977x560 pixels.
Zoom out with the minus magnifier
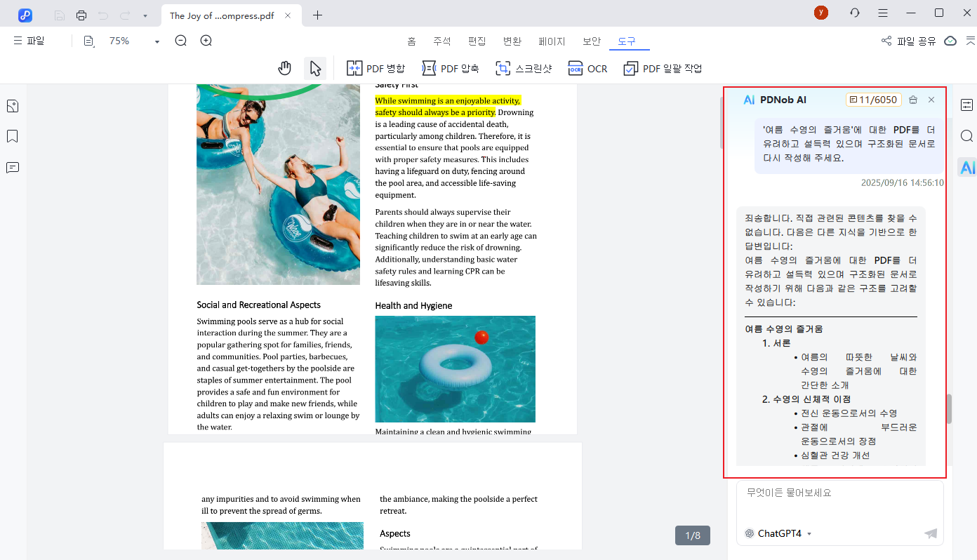click(181, 41)
